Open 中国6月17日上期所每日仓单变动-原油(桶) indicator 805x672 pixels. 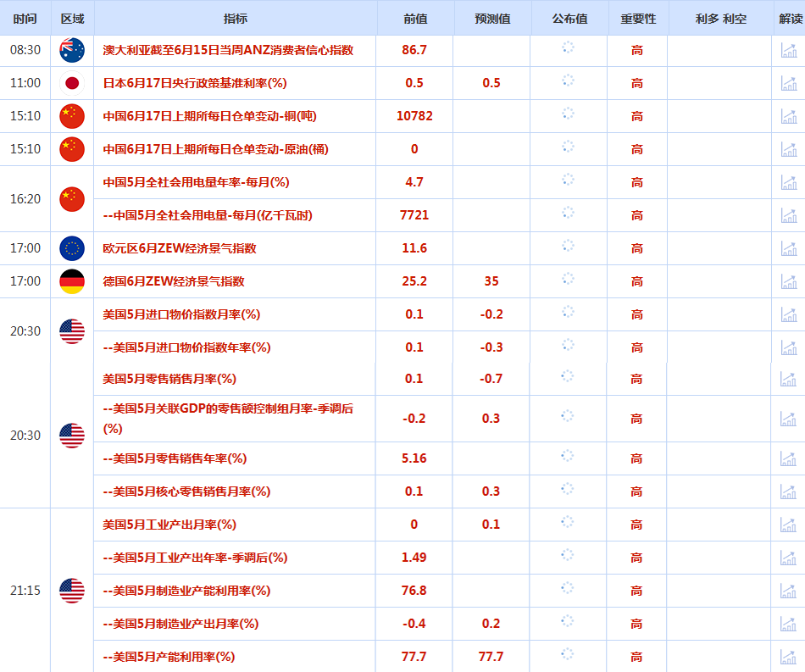pyautogui.click(x=215, y=149)
